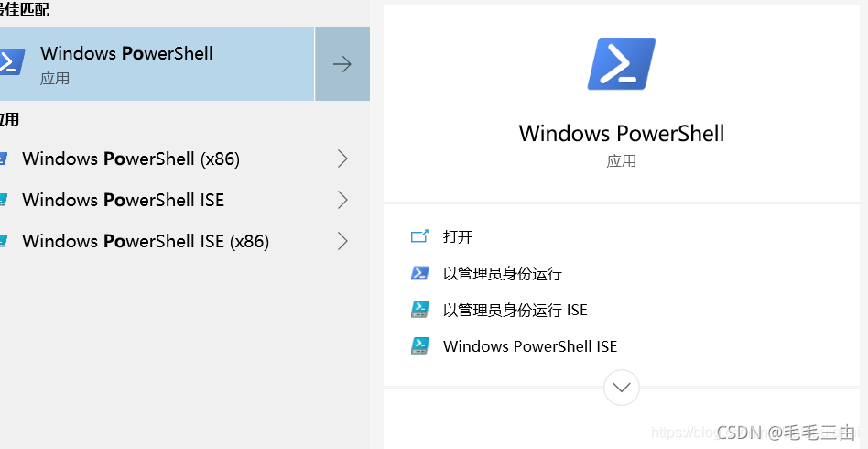
Task: Choose 以管理员身份运行 action
Action: [x=502, y=273]
